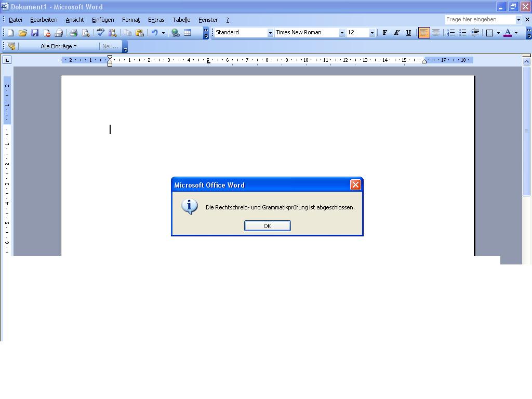Click the insert table grid icon

coord(188,33)
